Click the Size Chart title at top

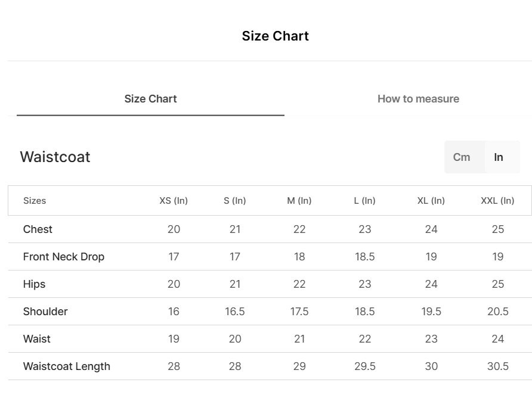[x=275, y=36]
